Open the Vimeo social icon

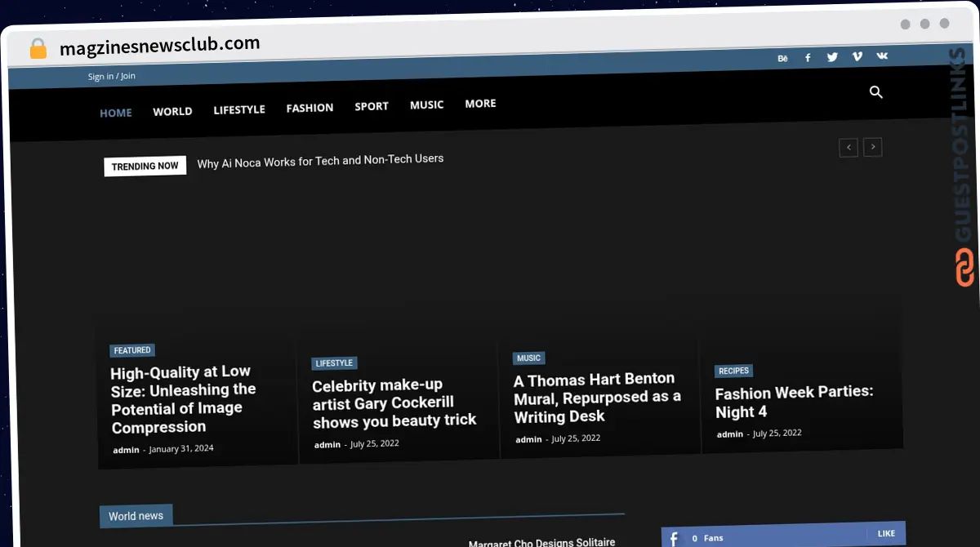click(x=857, y=56)
